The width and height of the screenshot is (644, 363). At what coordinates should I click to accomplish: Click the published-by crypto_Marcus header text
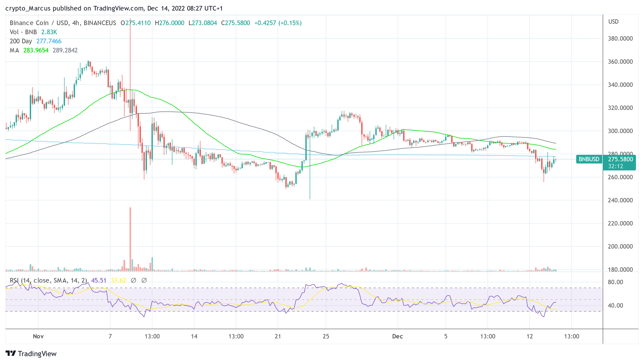114,8
